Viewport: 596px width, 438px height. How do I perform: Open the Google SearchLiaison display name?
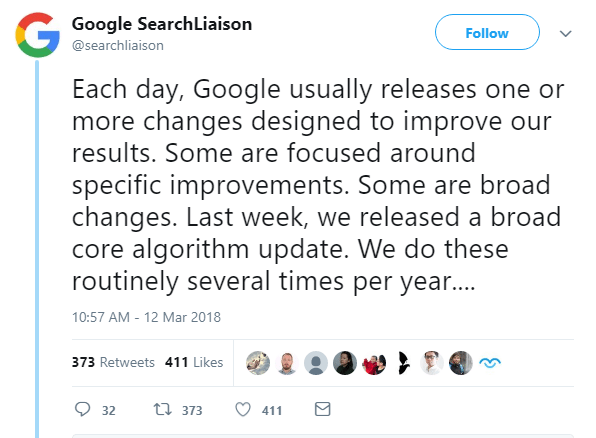(162, 24)
